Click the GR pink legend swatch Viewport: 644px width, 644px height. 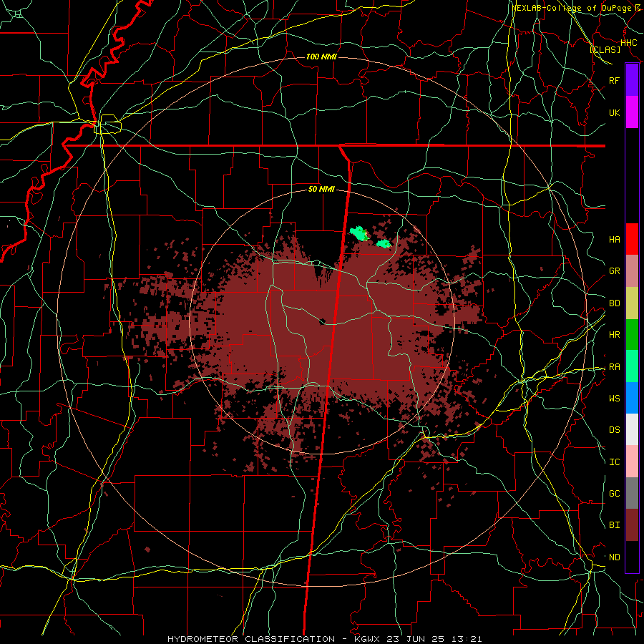click(x=632, y=270)
